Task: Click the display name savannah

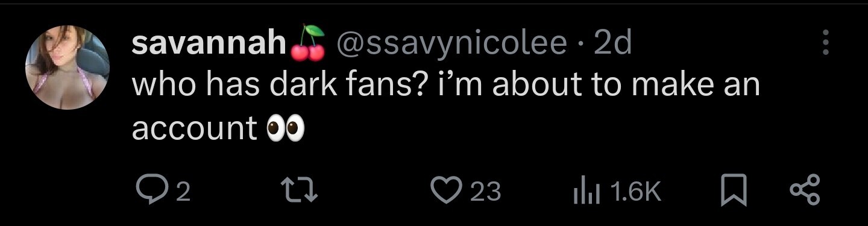Action: pos(209,43)
